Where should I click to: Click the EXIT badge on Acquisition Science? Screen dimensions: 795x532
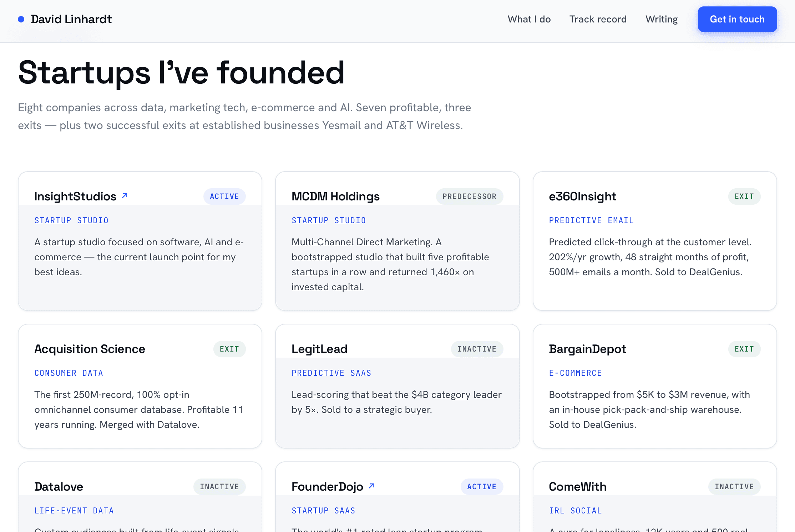point(229,349)
